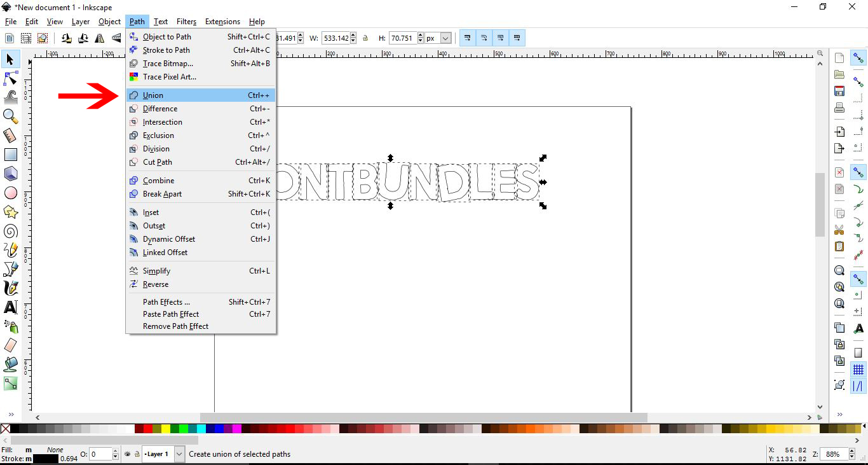Click the Open document folder icon
This screenshot has height=465, width=868.
(x=839, y=74)
